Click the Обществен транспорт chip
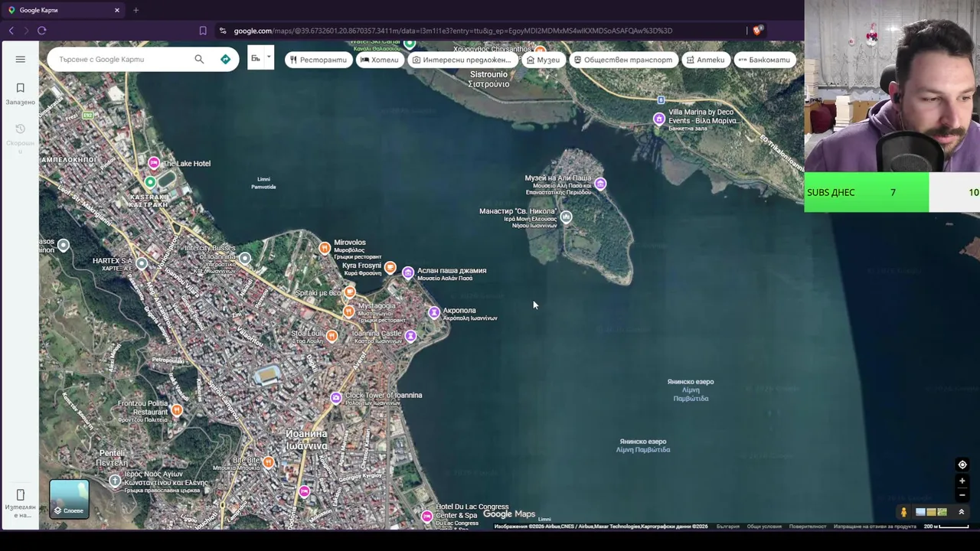 (623, 60)
